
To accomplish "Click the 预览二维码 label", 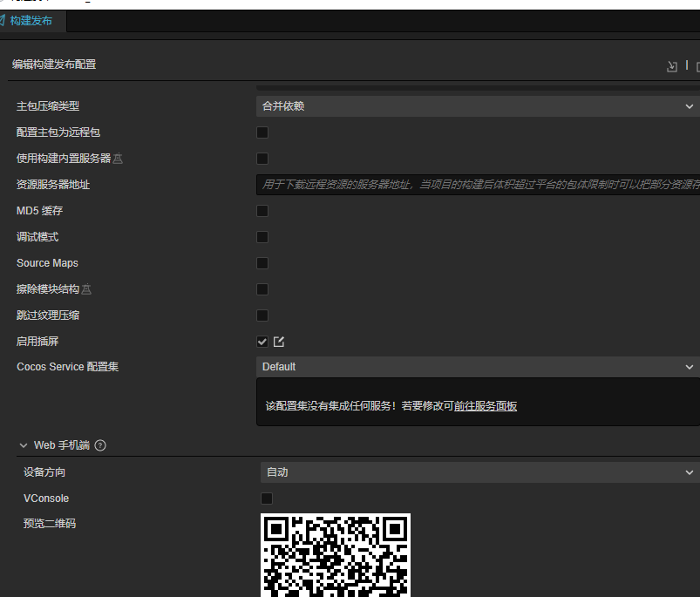I will coord(50,524).
